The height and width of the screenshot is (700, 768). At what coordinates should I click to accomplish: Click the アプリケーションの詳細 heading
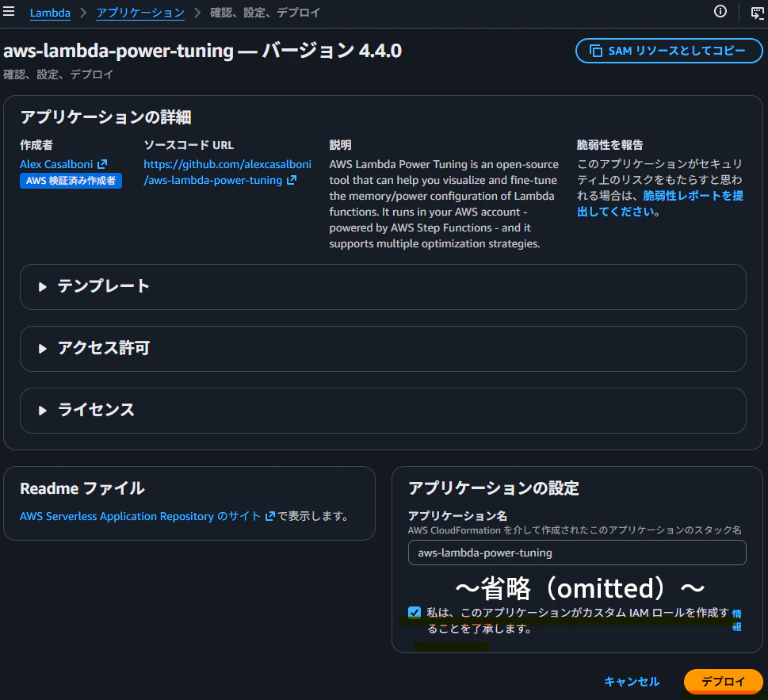(x=105, y=117)
